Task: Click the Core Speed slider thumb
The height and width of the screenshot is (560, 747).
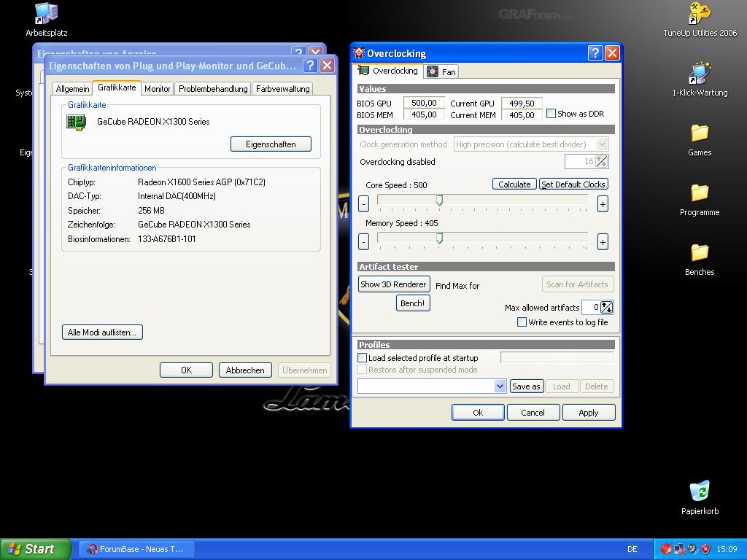Action: coord(439,200)
